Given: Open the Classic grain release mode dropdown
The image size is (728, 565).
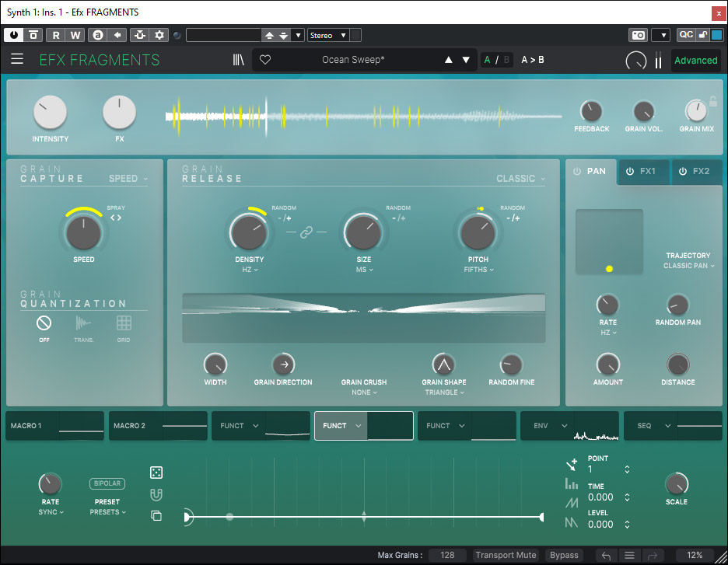Looking at the screenshot, I should pyautogui.click(x=520, y=179).
